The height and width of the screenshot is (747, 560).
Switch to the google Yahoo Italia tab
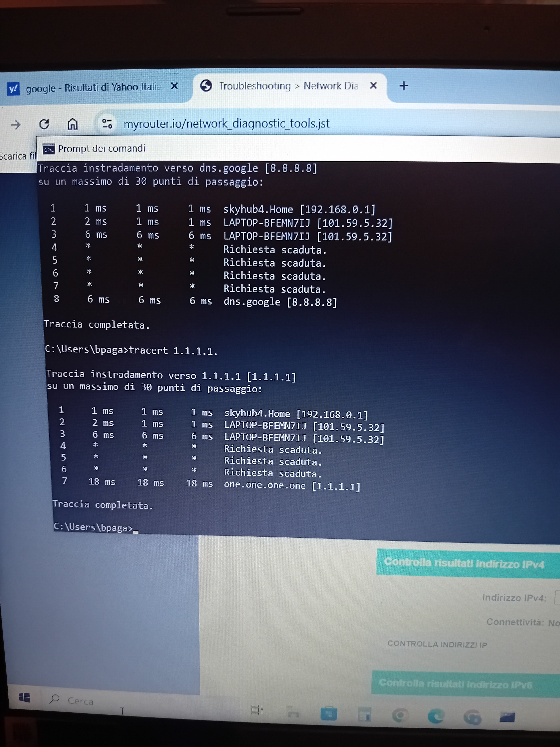coord(93,88)
